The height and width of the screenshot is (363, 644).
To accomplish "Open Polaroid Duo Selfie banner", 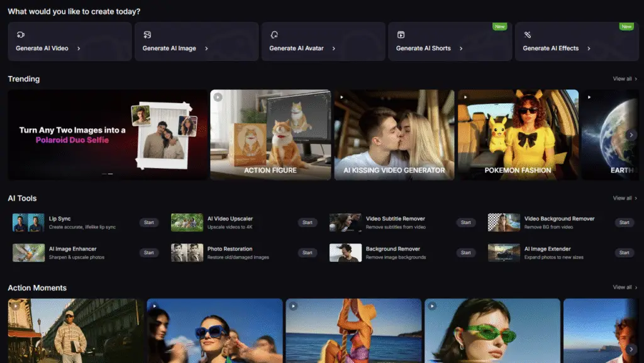I will pyautogui.click(x=108, y=135).
